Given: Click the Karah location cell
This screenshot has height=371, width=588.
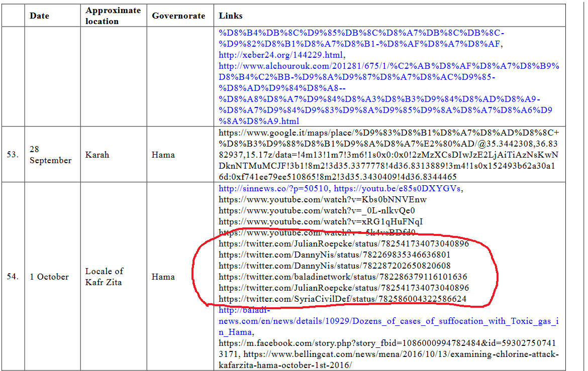Looking at the screenshot, I should click(x=97, y=155).
